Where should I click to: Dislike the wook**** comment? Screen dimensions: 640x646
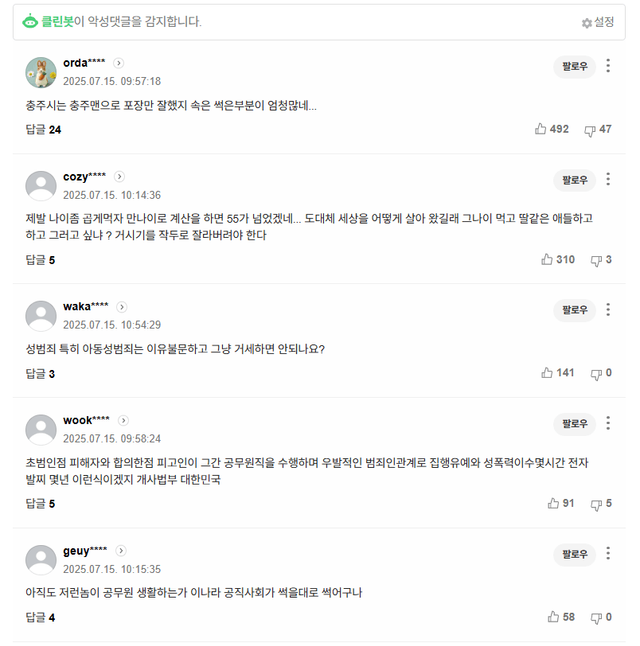596,503
